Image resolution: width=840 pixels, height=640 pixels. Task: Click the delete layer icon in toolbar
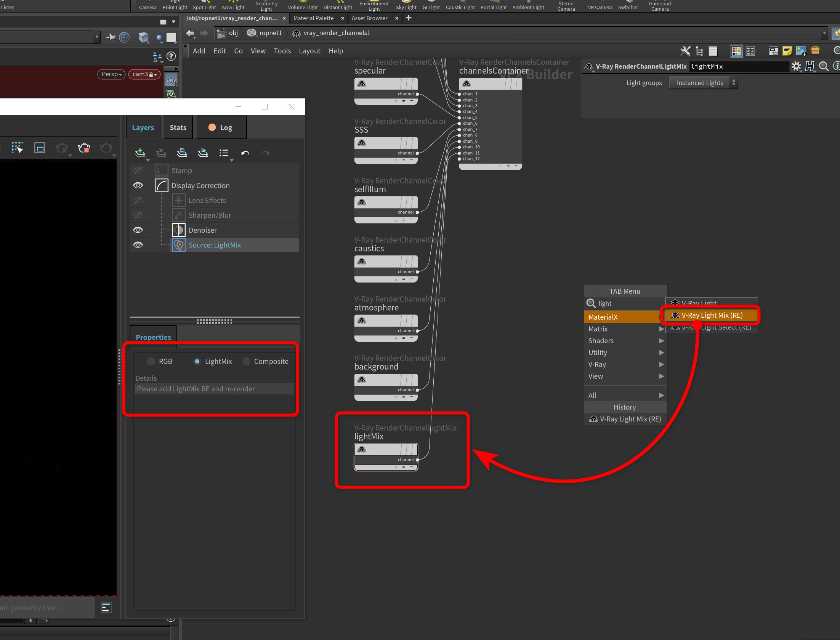point(160,153)
